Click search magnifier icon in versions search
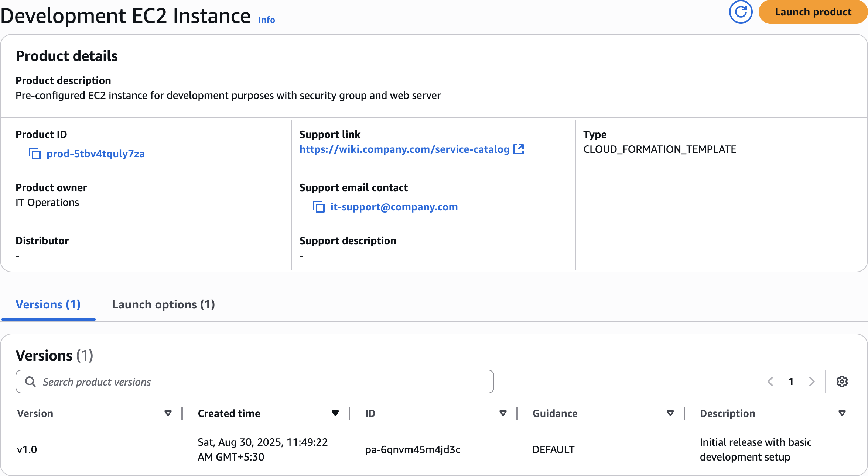Screen dimensions: 868x476 coord(30,382)
